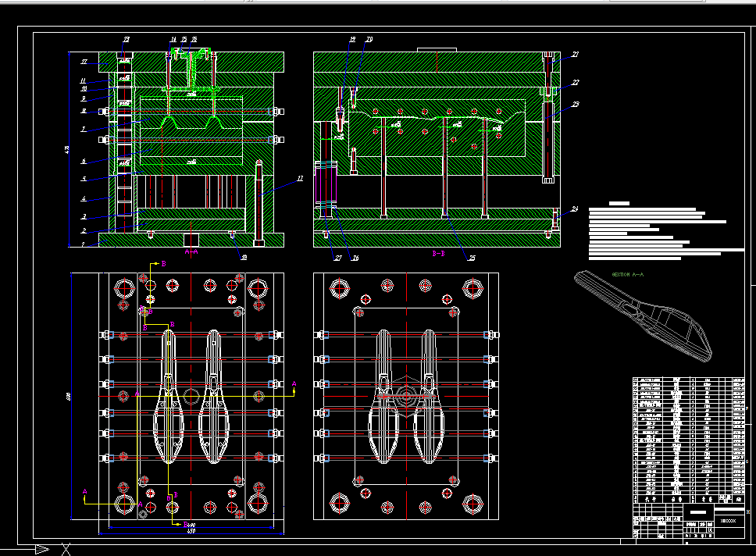756x556 pixels.
Task: Select the cutting-plane marker B at the top
Action: click(163, 264)
